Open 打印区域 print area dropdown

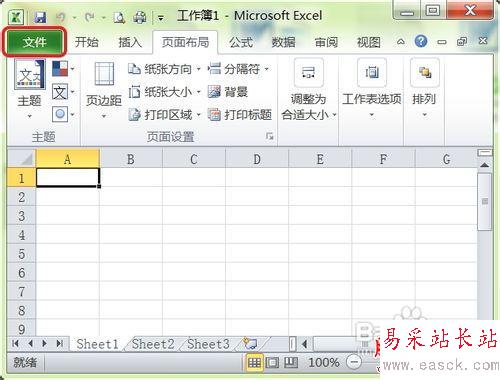(165, 115)
